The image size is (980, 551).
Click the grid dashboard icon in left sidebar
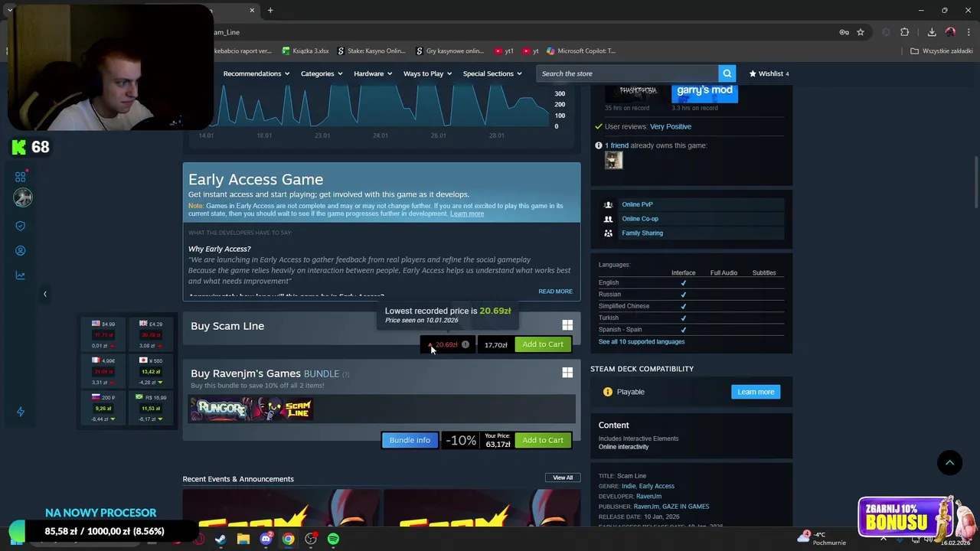click(21, 177)
